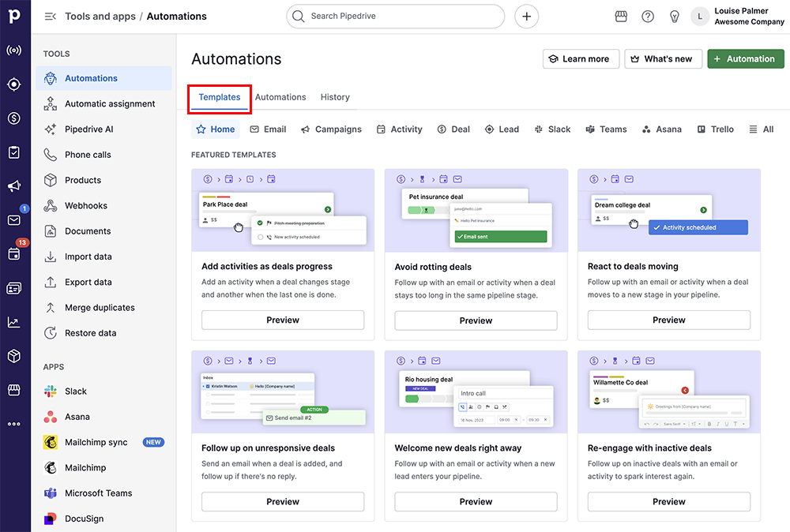Switch to the Automations tab
Image resolution: width=790 pixels, height=532 pixels.
pos(280,97)
